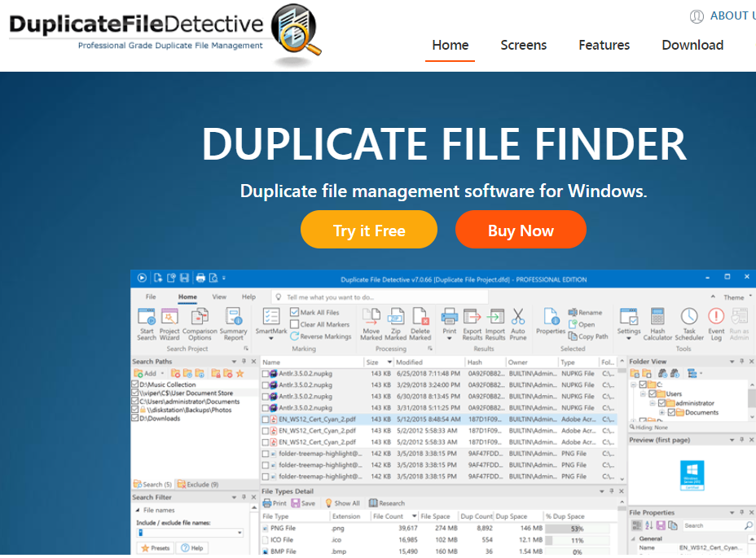The image size is (756, 558).
Task: Open the Search Paths panel options dropdown
Action: click(234, 361)
